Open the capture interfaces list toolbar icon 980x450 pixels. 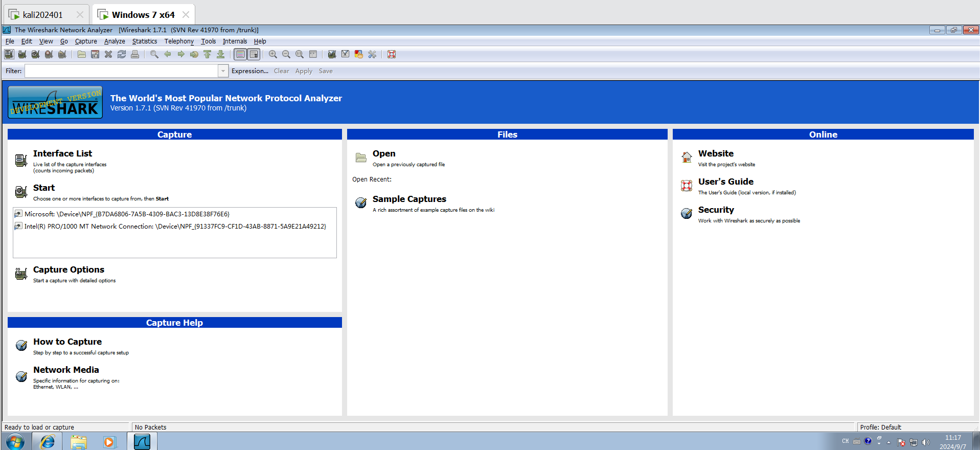coord(9,54)
